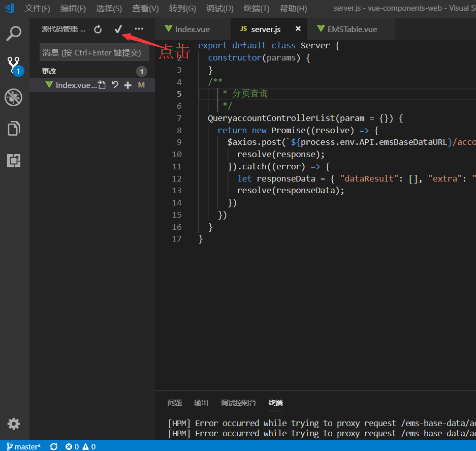Image resolution: width=476 pixels, height=451 pixels.
Task: Click the refresh source control icon
Action: 98,29
